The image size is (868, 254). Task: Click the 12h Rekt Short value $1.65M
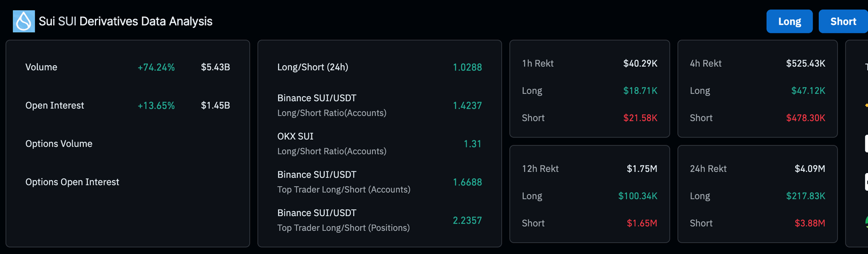point(641,223)
